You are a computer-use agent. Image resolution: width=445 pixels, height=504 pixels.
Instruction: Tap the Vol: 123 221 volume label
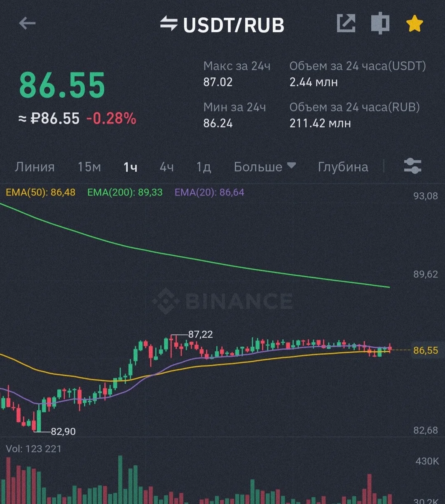click(34, 448)
